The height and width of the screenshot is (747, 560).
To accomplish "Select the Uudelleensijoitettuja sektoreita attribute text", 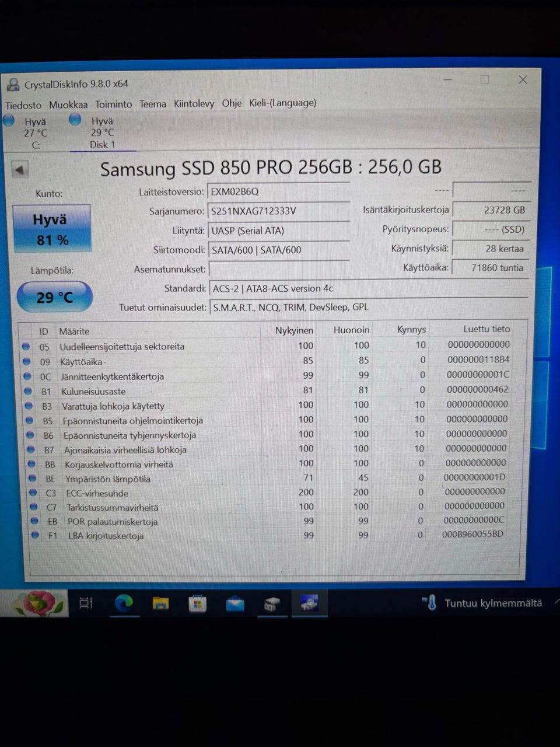I will [x=122, y=346].
